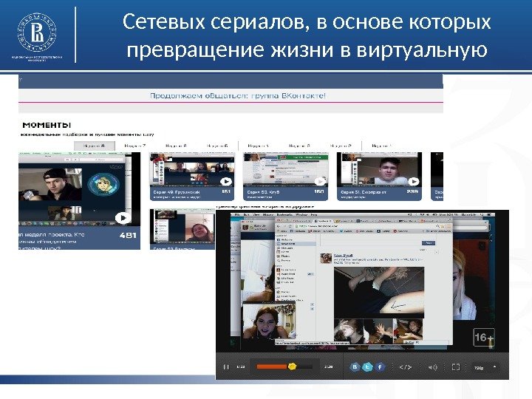Select the Неделя 8 tab
532x399 pixels.
95,146
